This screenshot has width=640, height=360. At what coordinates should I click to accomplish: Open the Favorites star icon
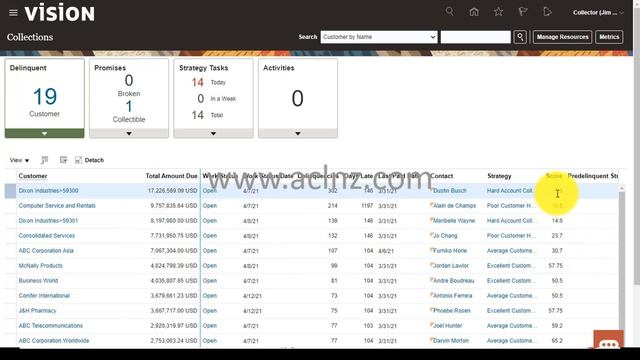click(x=498, y=12)
